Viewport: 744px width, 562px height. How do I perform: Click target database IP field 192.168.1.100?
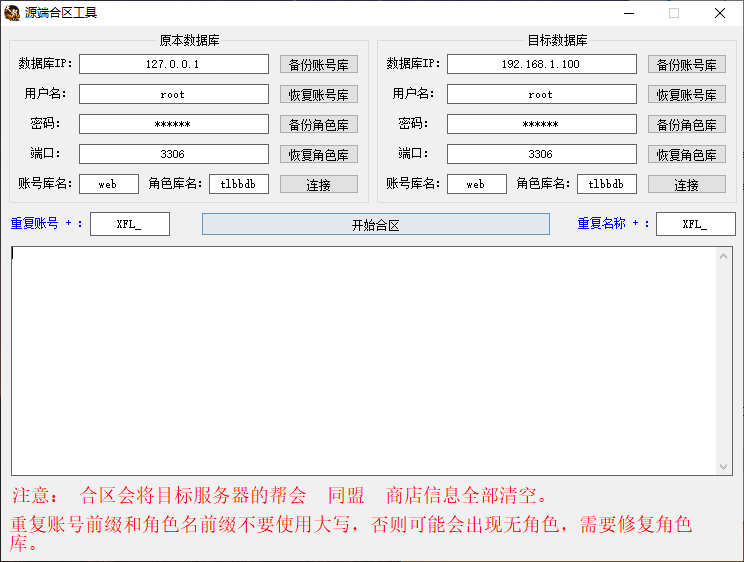(x=542, y=64)
